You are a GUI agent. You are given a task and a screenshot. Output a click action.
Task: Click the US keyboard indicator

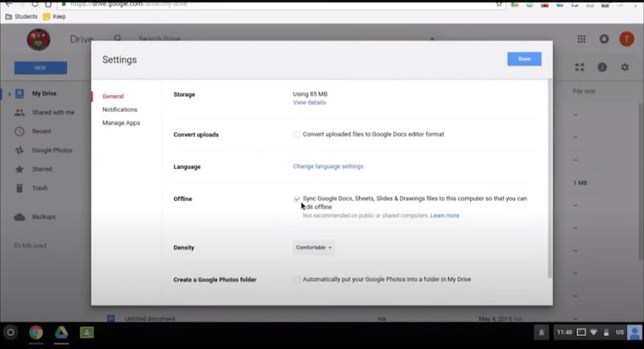tap(620, 332)
